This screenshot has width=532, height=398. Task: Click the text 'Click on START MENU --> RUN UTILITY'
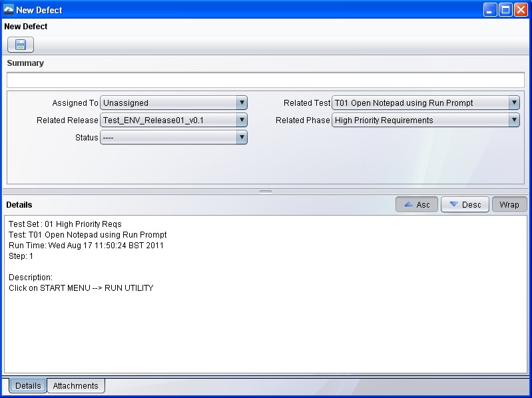[81, 288]
